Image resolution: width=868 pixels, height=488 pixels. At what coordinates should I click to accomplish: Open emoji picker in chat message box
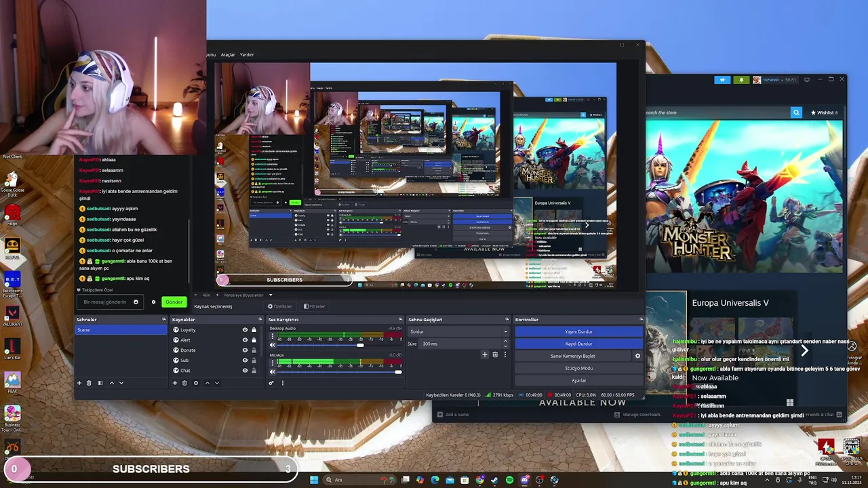click(x=136, y=302)
